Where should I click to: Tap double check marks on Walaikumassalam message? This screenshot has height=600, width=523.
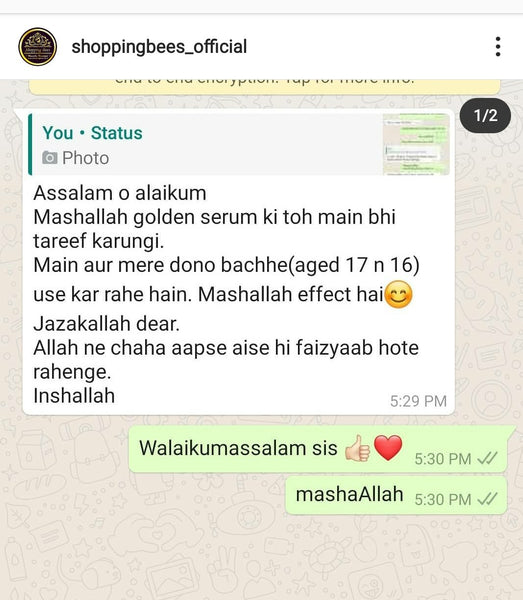click(487, 458)
